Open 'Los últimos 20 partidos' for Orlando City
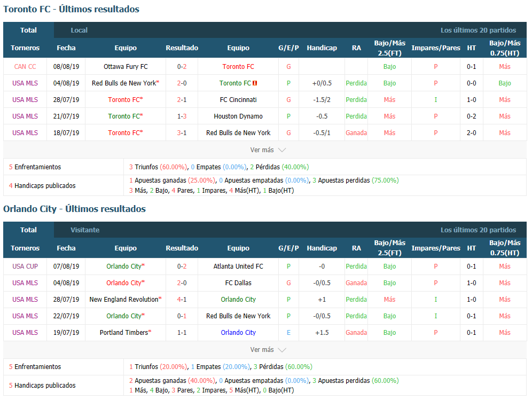Viewport: 532px width, 400px height. coord(478,230)
